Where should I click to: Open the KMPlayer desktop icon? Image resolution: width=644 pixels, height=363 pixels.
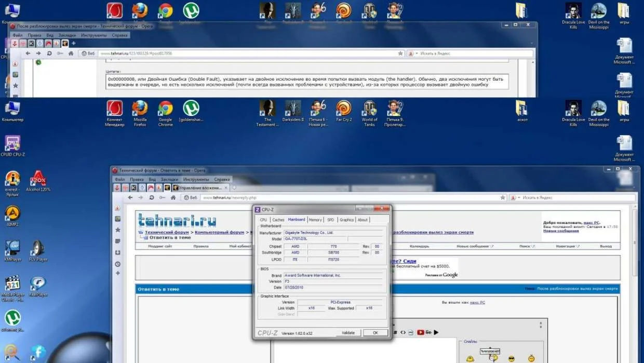tap(12, 251)
